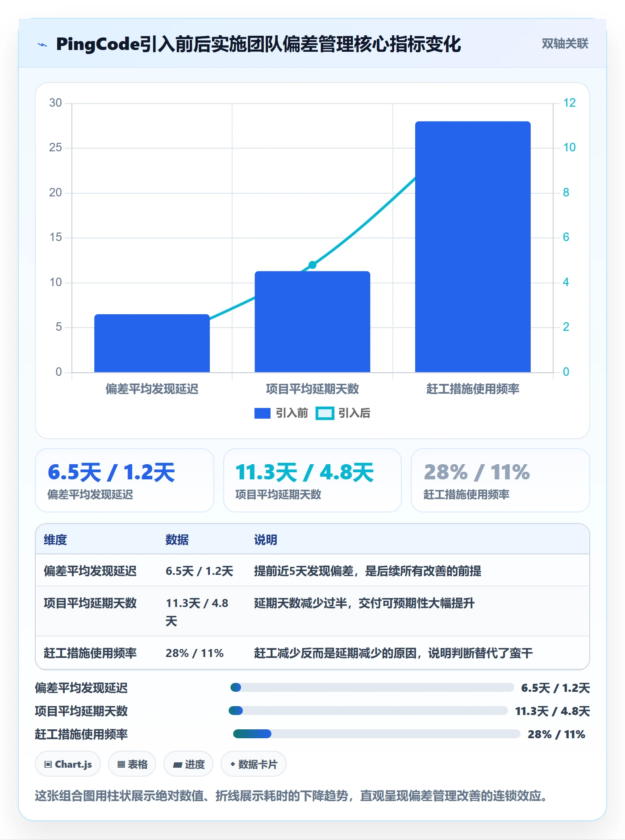Select the 28% / 11% data card
The height and width of the screenshot is (840, 625).
(x=500, y=480)
